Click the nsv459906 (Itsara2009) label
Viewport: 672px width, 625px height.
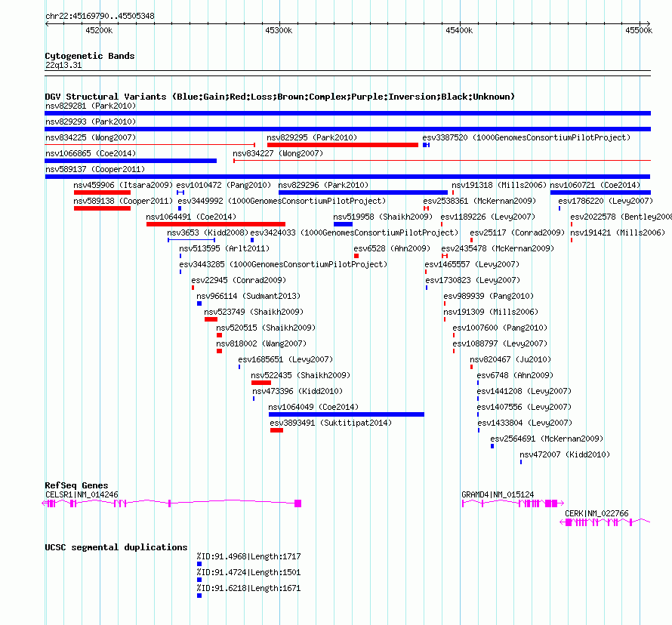coord(123,185)
